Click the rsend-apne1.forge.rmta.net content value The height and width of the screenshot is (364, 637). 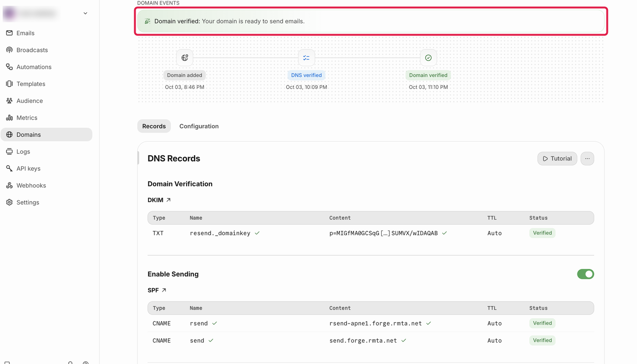coord(375,324)
